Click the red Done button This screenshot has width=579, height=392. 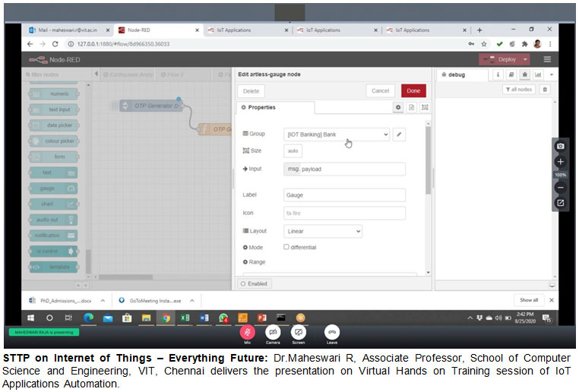(x=413, y=90)
